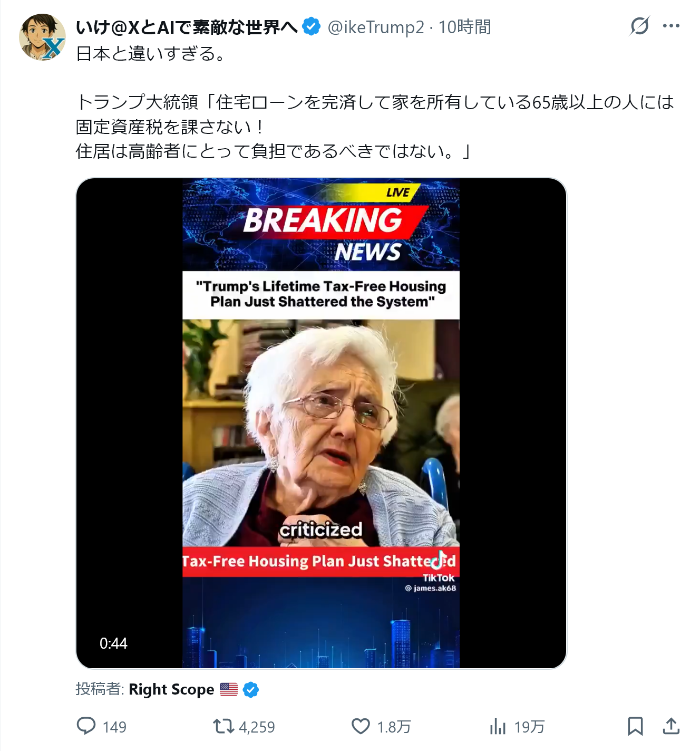700x751 pixels.
Task: Click the 10時間 timestamp
Action: click(x=464, y=27)
